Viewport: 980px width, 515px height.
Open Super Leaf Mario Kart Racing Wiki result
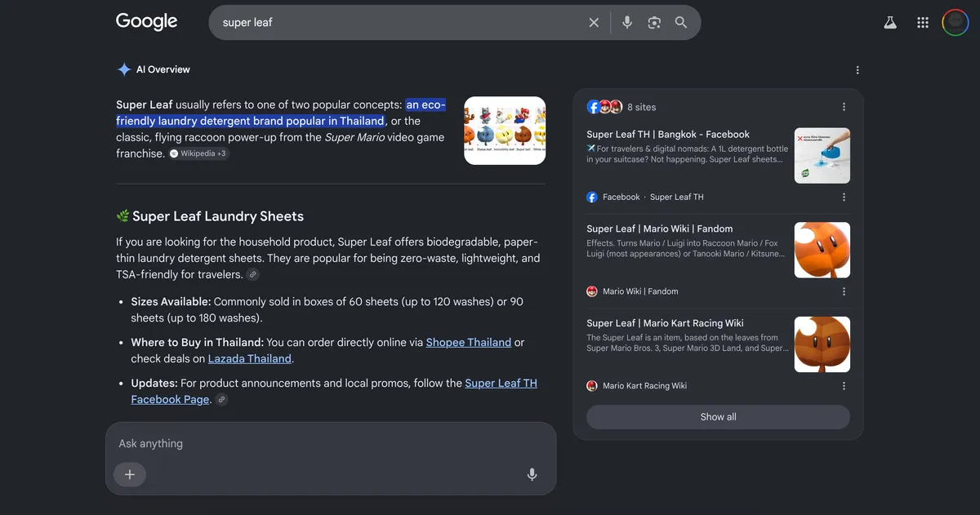coord(665,322)
